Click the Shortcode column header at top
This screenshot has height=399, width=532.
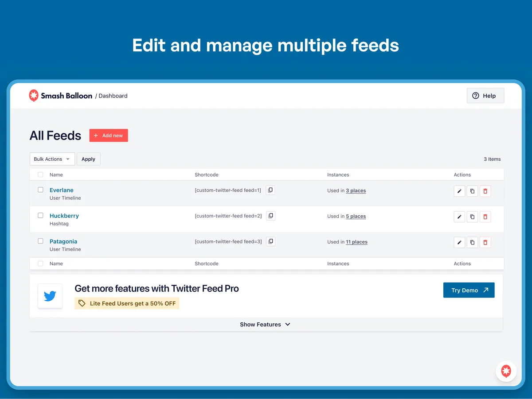207,175
